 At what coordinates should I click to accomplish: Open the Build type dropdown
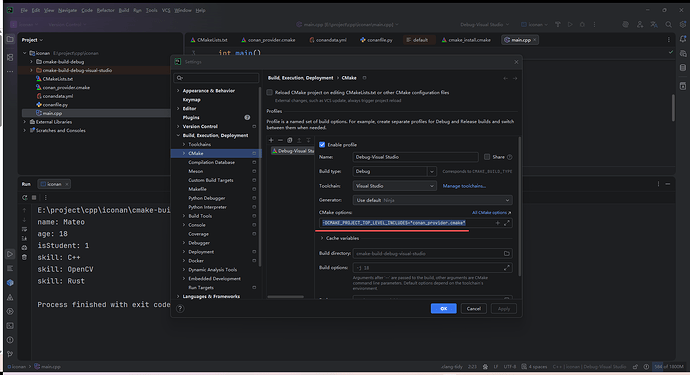[394, 172]
